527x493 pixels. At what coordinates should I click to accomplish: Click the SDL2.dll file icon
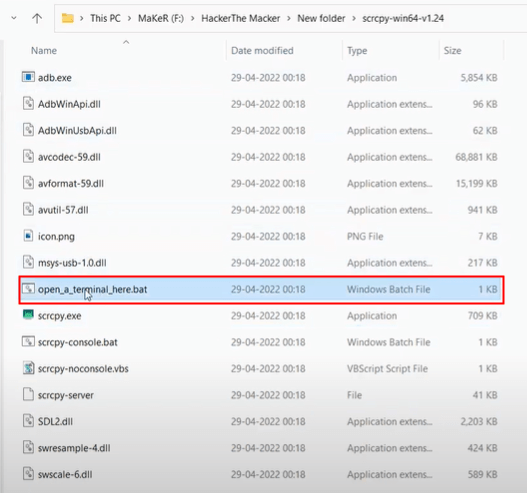[28, 421]
